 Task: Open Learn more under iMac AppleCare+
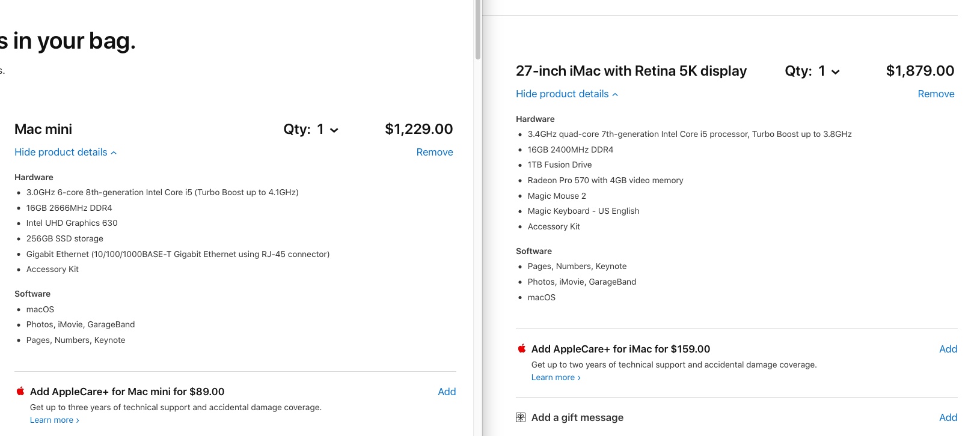[556, 378]
